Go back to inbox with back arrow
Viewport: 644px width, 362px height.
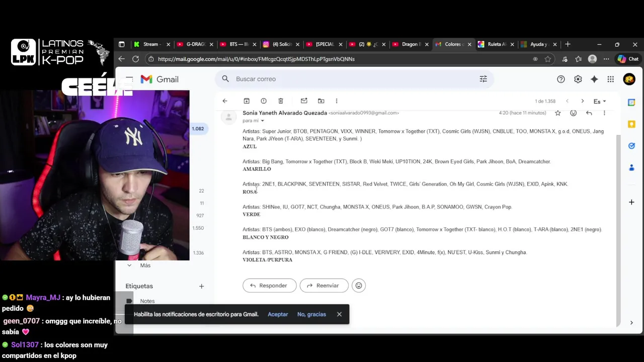coord(225,101)
